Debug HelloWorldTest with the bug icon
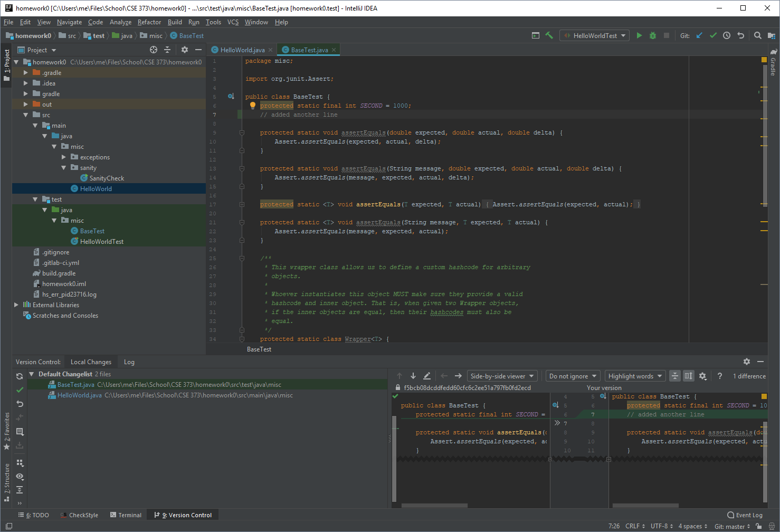The width and height of the screenshot is (780, 532). point(653,35)
